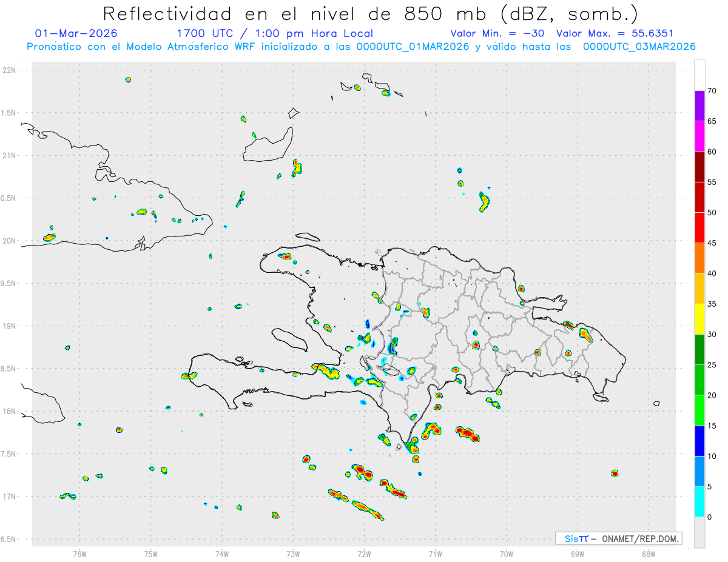Click the Mona Island outline near 68W
This screenshot has height=562, width=728.
pyautogui.click(x=656, y=404)
